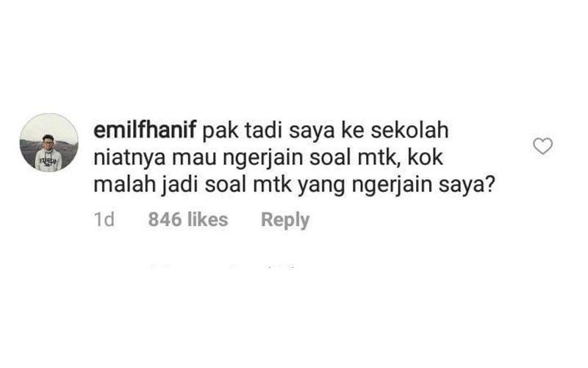
Task: Click the comment's second line 'niatnya mau'
Action: (x=155, y=158)
